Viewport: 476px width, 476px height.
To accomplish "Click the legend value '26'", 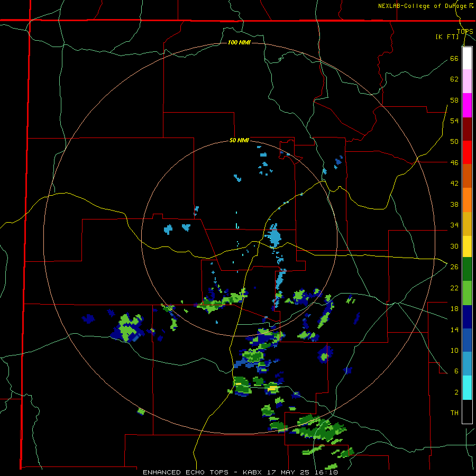I will point(454,267).
